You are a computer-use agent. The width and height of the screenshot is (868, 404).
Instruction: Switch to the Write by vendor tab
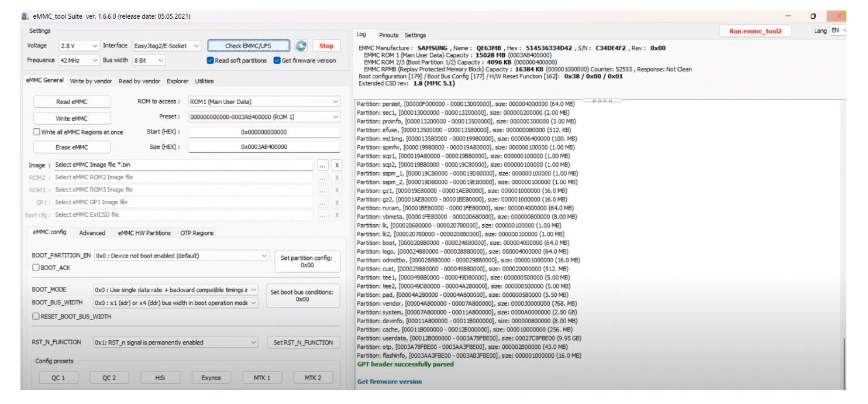click(91, 81)
